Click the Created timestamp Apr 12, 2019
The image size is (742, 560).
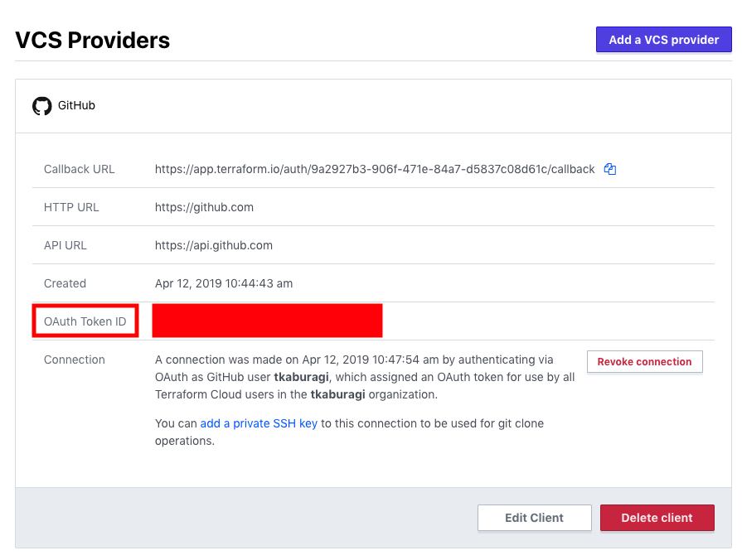[x=224, y=283]
